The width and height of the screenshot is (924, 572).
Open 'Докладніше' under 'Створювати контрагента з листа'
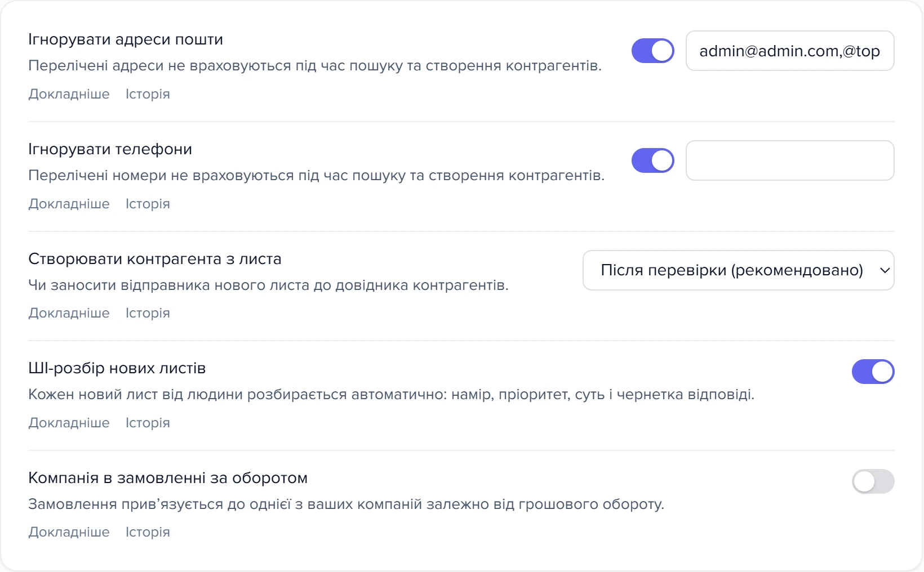pos(69,313)
